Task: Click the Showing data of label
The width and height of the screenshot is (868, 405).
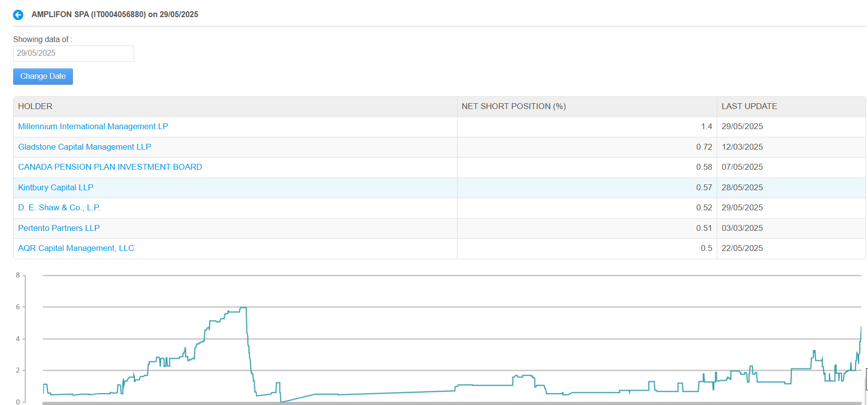Action: click(43, 39)
